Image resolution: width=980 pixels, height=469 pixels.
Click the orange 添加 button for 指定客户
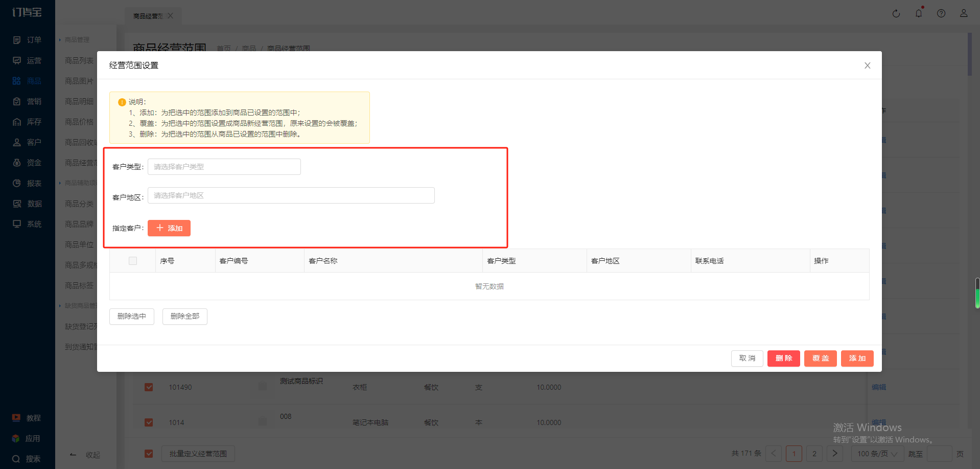tap(169, 228)
